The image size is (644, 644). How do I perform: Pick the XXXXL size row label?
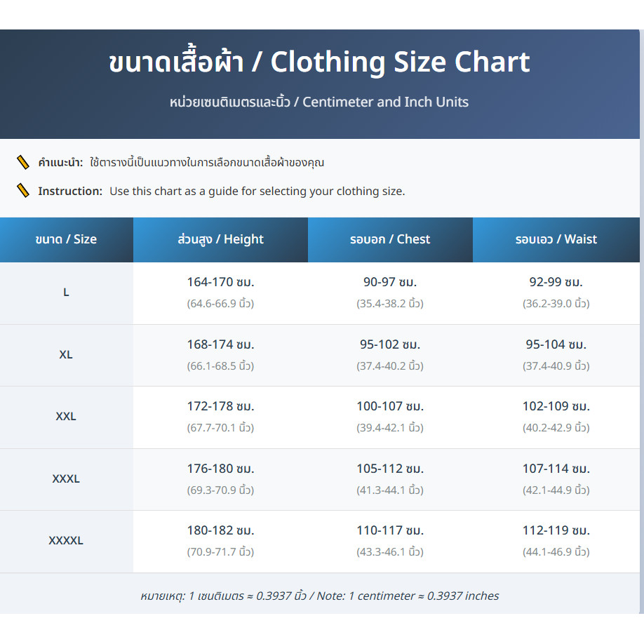(x=66, y=541)
